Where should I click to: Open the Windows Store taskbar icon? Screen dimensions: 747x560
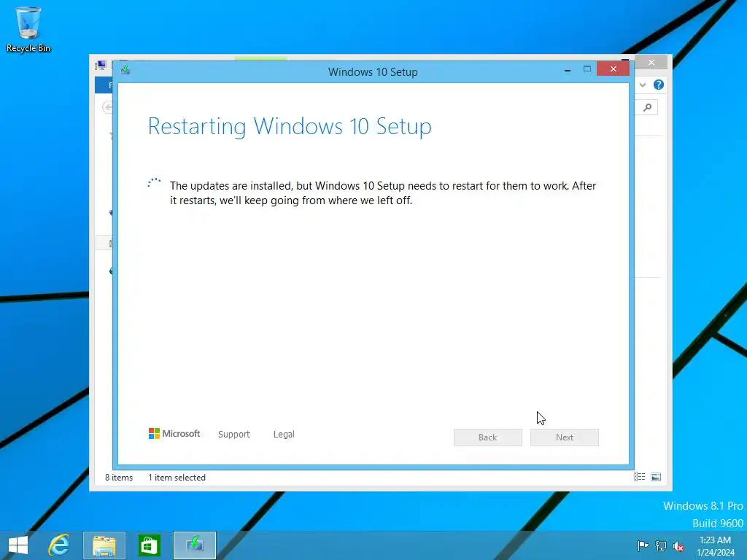tap(149, 545)
